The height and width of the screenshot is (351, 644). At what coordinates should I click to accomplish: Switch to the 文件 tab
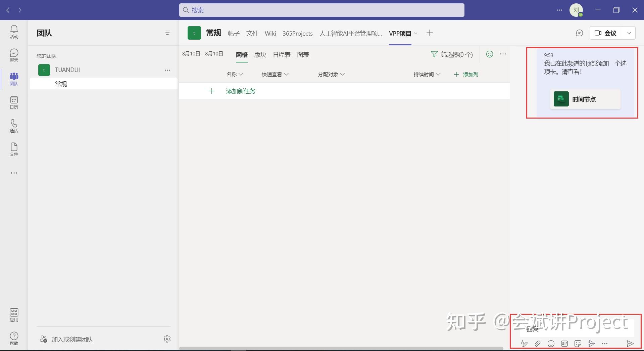click(x=252, y=33)
